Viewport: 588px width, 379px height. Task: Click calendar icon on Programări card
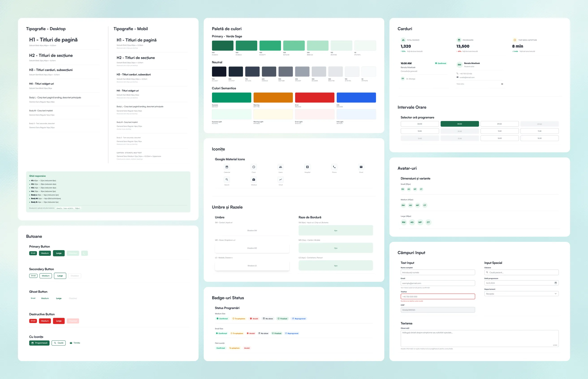pyautogui.click(x=459, y=40)
